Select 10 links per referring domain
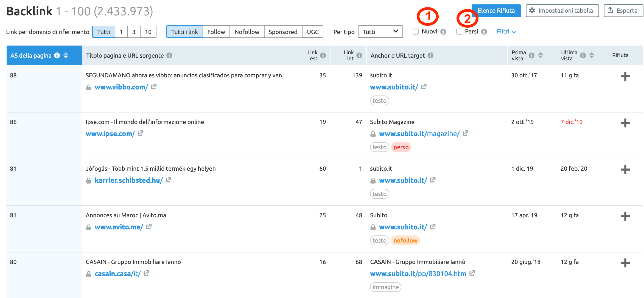644x298 pixels. click(x=148, y=32)
